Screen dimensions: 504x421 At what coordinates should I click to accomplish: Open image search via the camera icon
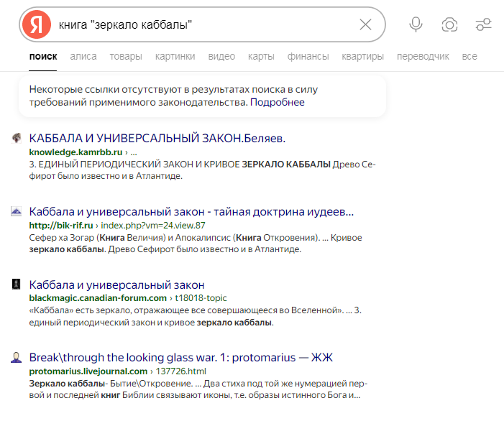click(x=449, y=24)
